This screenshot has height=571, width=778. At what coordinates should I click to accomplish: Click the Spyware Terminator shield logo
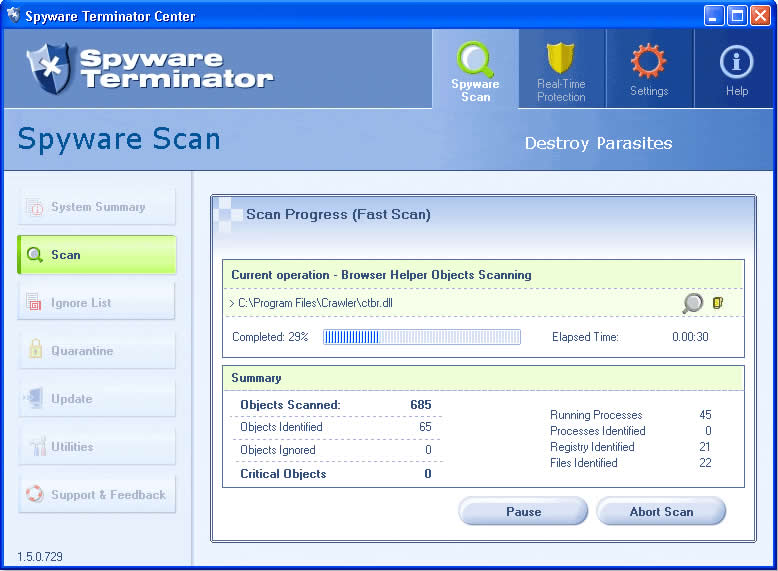click(49, 68)
